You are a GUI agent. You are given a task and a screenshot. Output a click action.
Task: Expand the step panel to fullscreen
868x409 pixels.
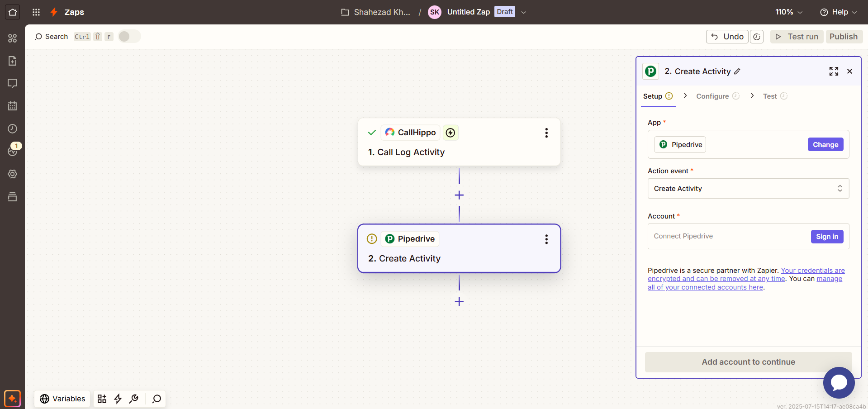(834, 71)
